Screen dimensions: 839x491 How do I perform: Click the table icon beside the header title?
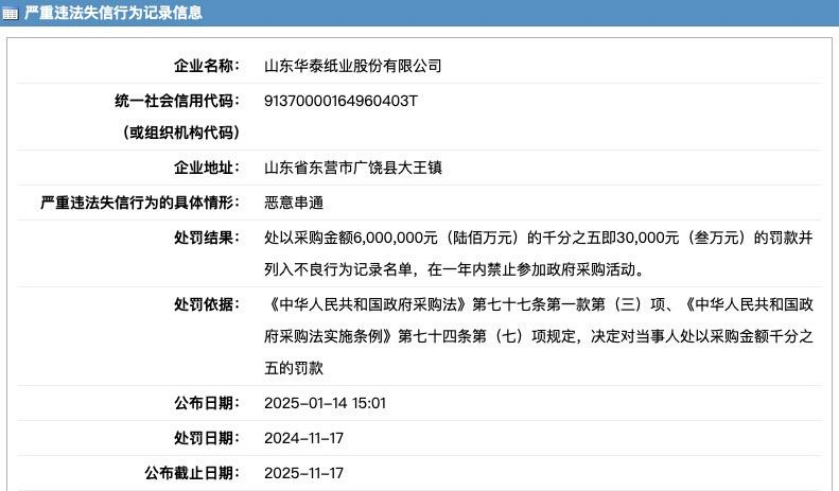click(x=10, y=13)
